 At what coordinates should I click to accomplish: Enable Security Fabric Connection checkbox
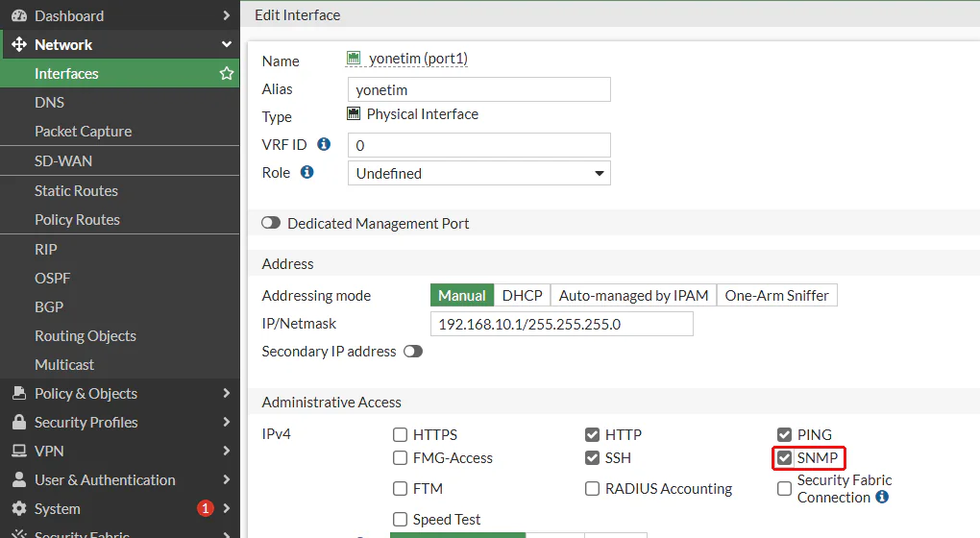pyautogui.click(x=784, y=488)
